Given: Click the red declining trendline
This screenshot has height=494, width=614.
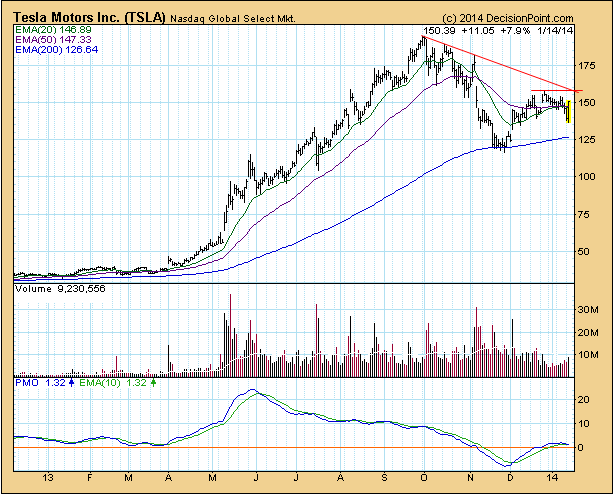Looking at the screenshot, I should click(x=500, y=65).
